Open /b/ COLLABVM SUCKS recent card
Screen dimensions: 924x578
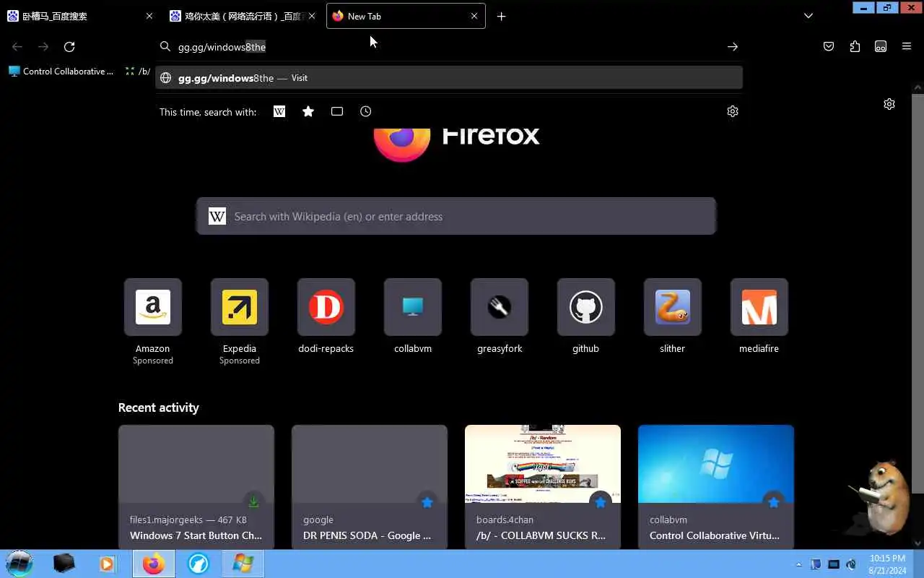pyautogui.click(x=543, y=487)
